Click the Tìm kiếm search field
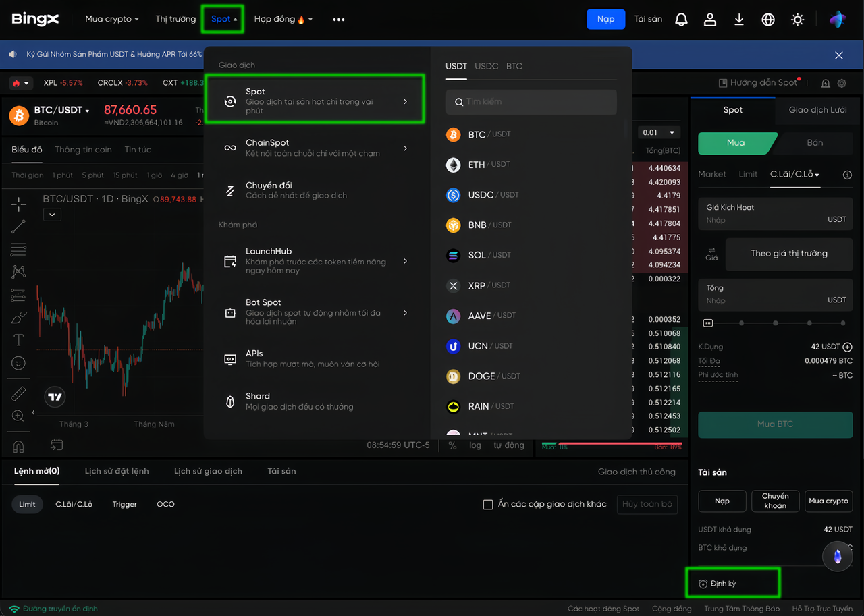 coord(531,102)
